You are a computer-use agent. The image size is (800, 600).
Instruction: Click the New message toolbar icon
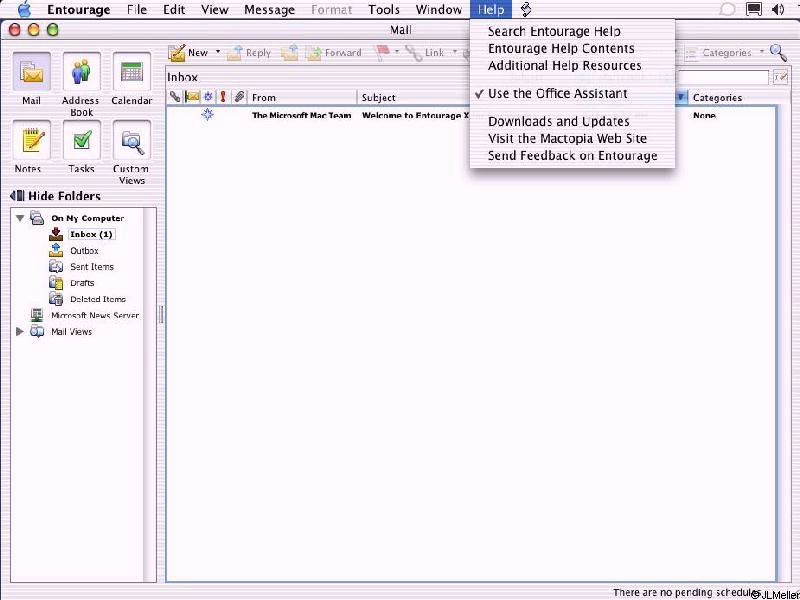[x=177, y=53]
